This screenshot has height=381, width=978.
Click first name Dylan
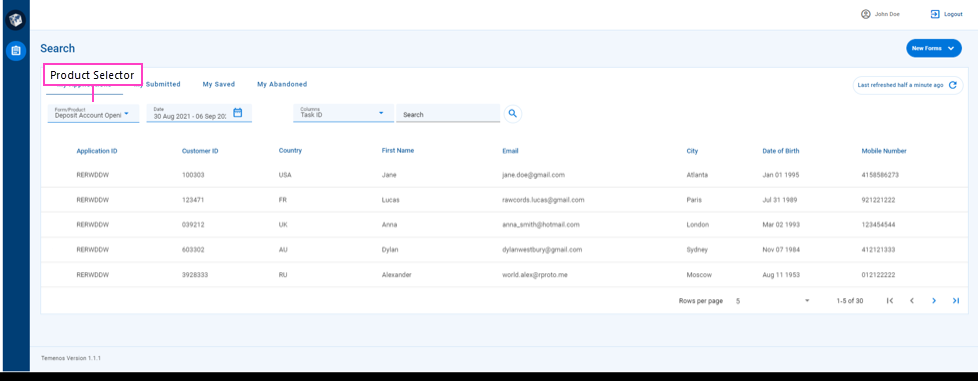tap(390, 249)
